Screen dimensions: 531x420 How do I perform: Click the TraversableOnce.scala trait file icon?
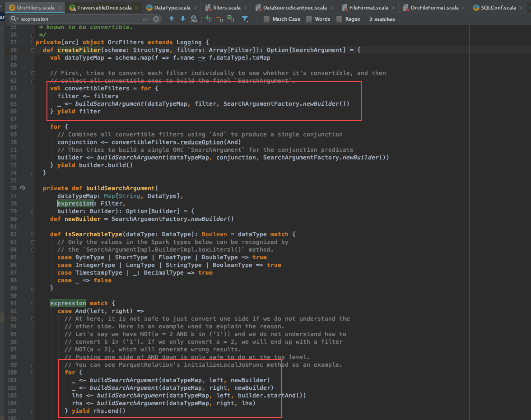tap(72, 7)
